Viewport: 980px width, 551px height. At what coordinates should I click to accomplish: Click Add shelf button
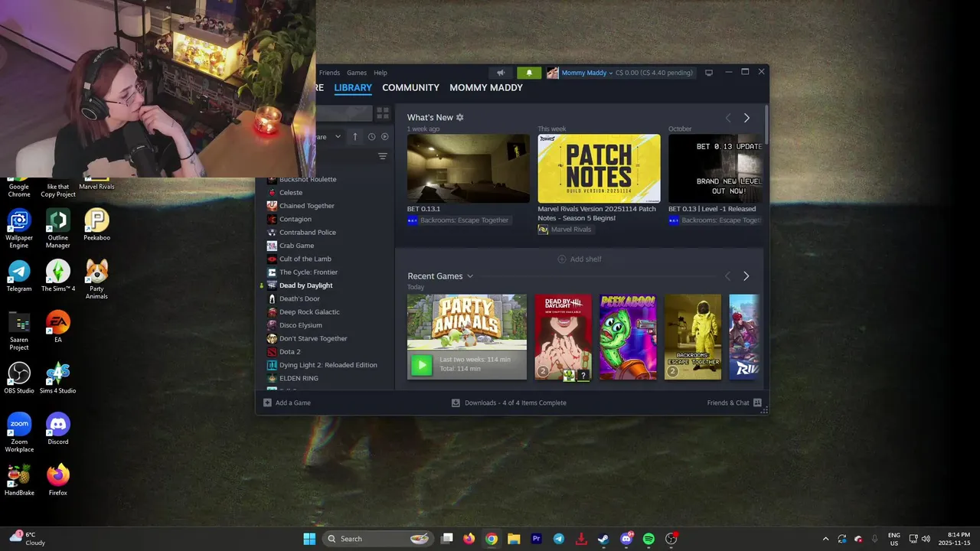pos(580,259)
